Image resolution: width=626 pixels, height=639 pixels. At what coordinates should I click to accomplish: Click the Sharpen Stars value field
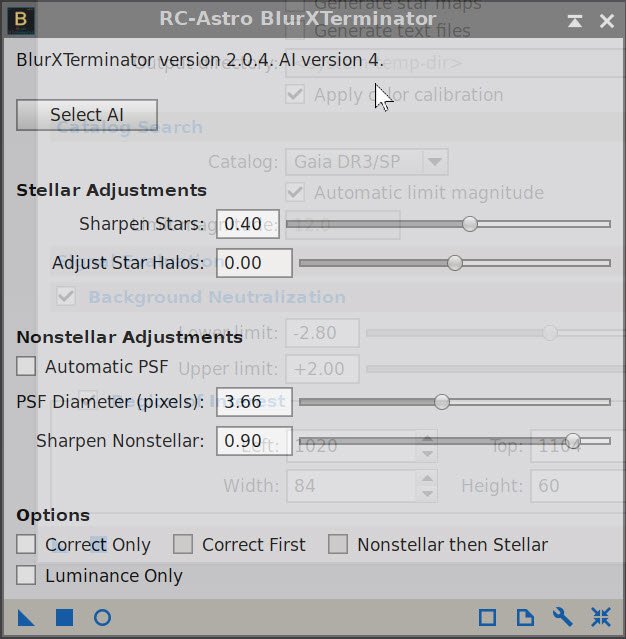248,224
